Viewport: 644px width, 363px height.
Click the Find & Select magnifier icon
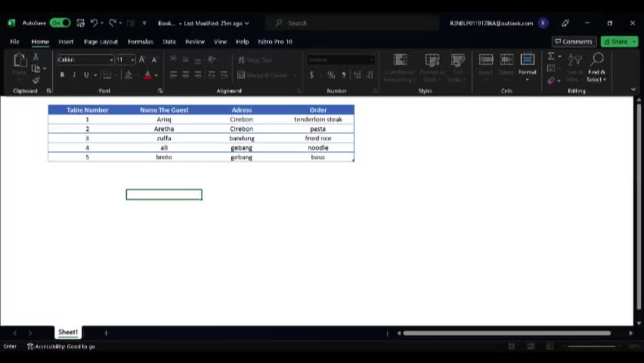pyautogui.click(x=596, y=59)
